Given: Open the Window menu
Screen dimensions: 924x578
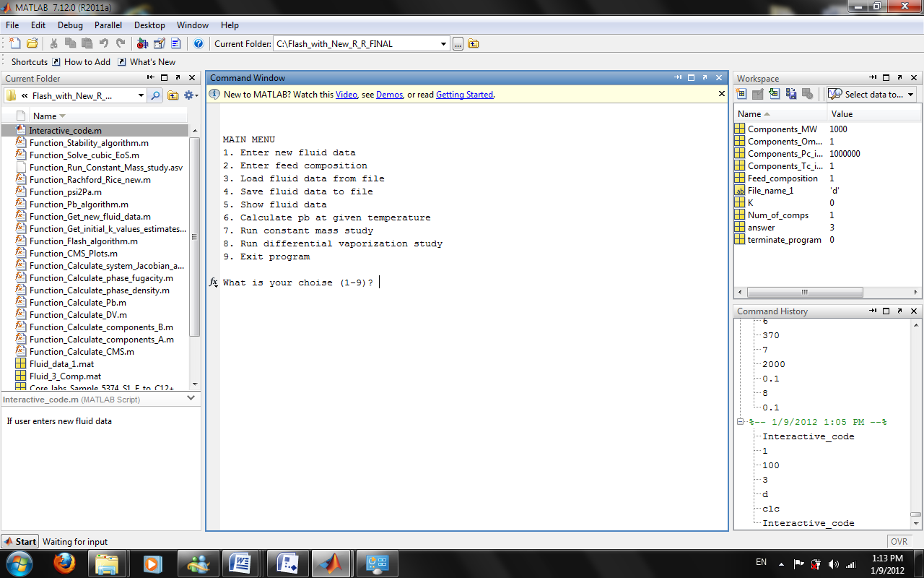Looking at the screenshot, I should coord(193,25).
